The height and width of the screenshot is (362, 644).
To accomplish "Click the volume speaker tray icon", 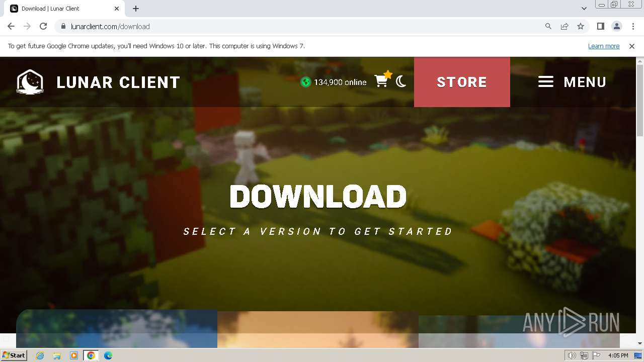I will tap(572, 355).
